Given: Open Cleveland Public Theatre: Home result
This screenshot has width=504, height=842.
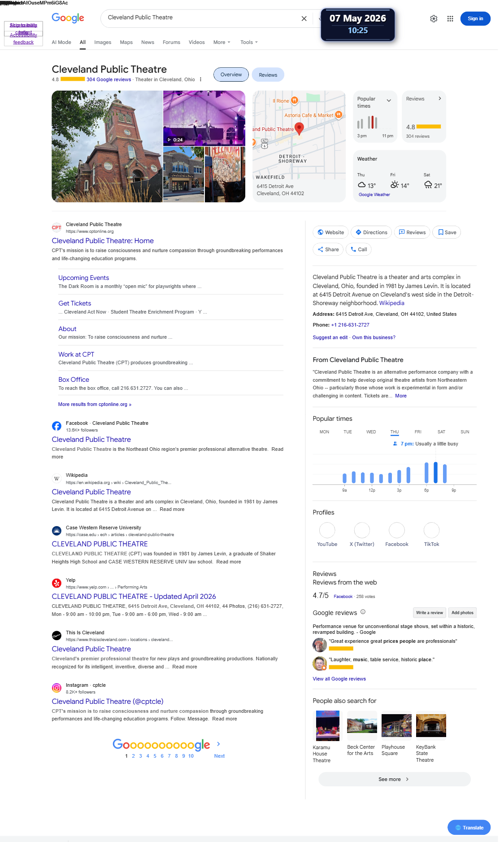Looking at the screenshot, I should [x=103, y=241].
